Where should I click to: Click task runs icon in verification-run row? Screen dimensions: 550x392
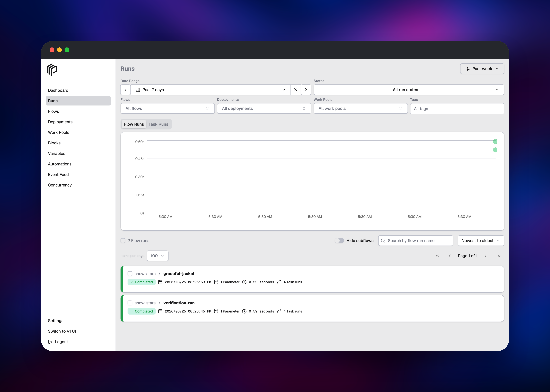(x=279, y=311)
